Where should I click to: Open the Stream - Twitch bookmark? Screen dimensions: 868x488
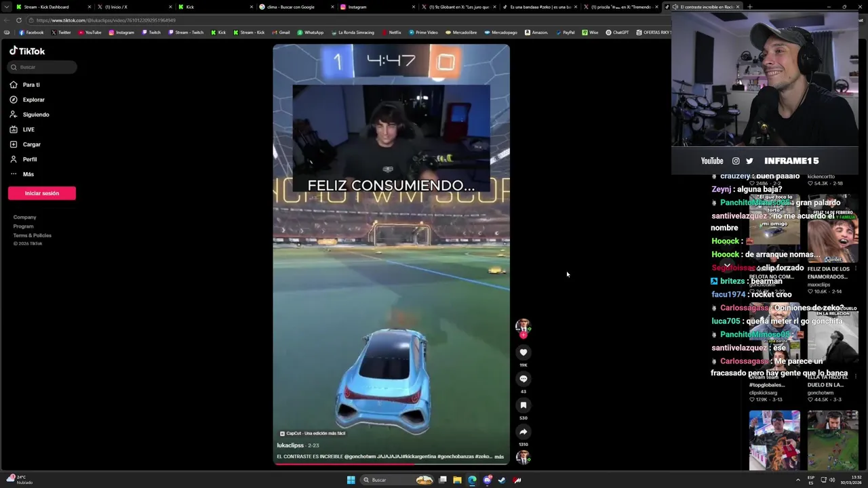click(x=185, y=33)
